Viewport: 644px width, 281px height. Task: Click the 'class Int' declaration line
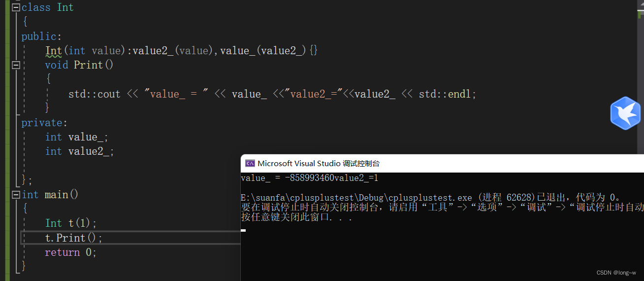(48, 7)
